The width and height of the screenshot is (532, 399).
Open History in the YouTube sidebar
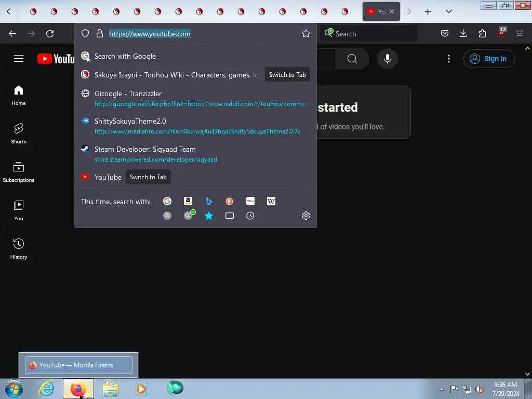pyautogui.click(x=19, y=249)
